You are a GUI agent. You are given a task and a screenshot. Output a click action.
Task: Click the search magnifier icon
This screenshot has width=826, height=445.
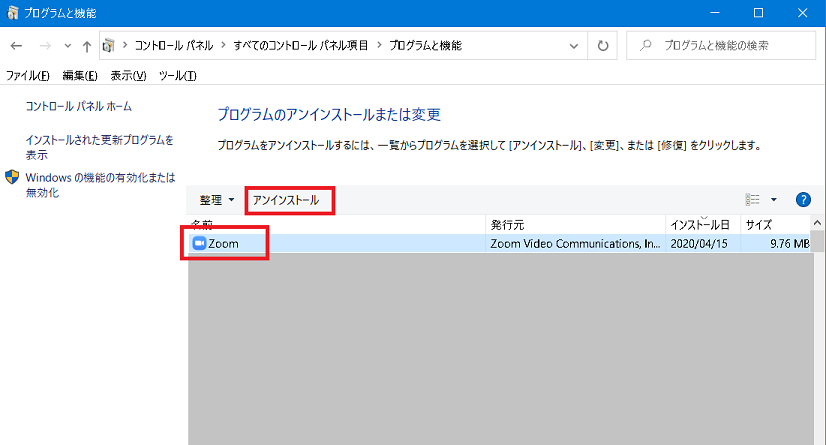pyautogui.click(x=645, y=46)
